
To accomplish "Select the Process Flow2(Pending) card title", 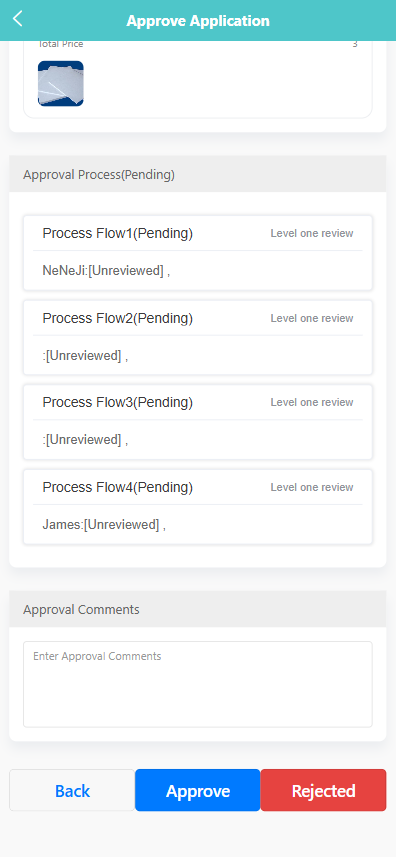I will pos(117,318).
